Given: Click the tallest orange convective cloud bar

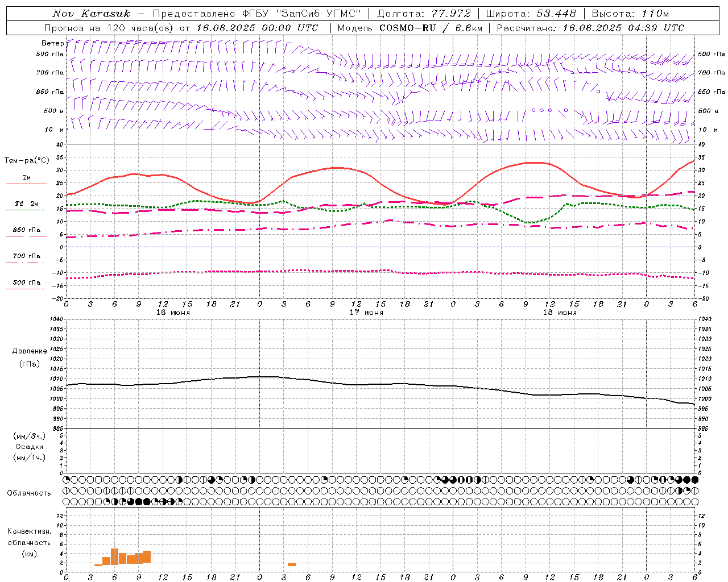Looking at the screenshot, I should click(x=114, y=556).
